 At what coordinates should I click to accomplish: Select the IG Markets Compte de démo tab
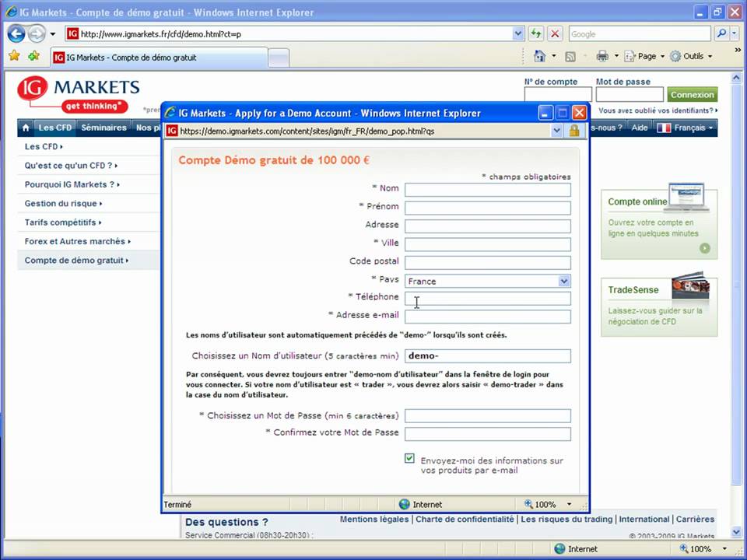pyautogui.click(x=159, y=58)
